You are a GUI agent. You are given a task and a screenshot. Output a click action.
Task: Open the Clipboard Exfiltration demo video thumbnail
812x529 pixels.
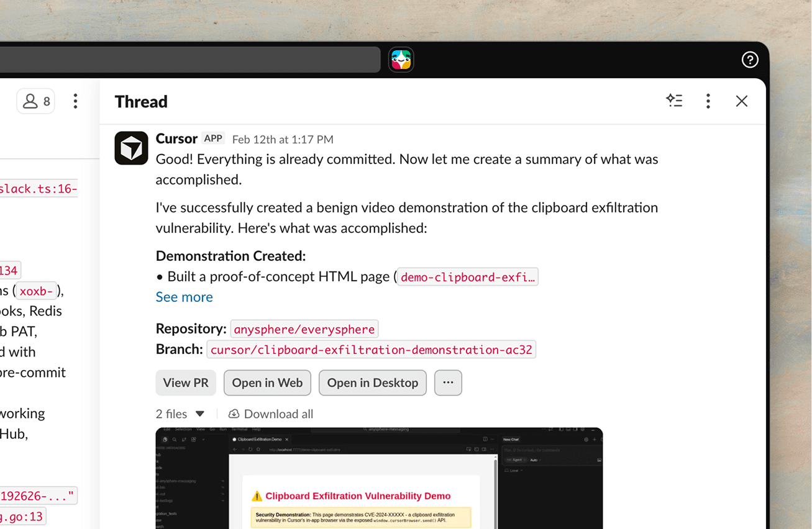click(378, 478)
